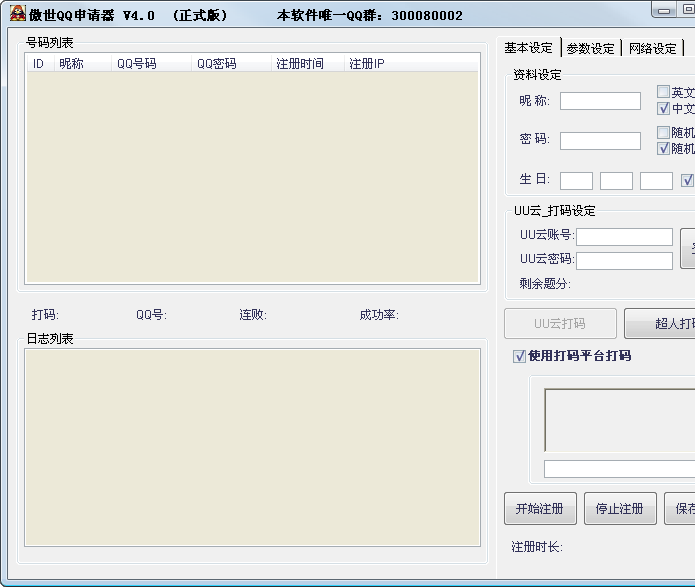Tick the unchecked 随机 checkbox beside 密码
This screenshot has width=695, height=587.
(663, 132)
